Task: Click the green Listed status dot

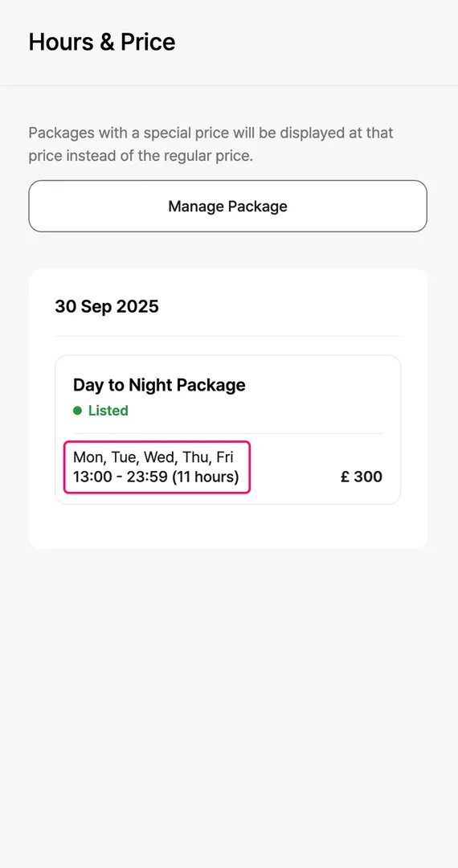Action: (x=77, y=410)
